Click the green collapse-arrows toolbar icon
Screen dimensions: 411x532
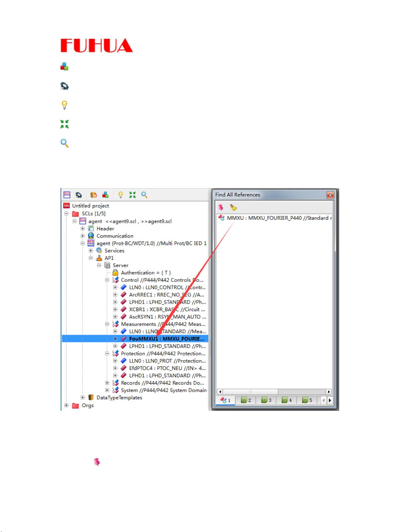133,195
